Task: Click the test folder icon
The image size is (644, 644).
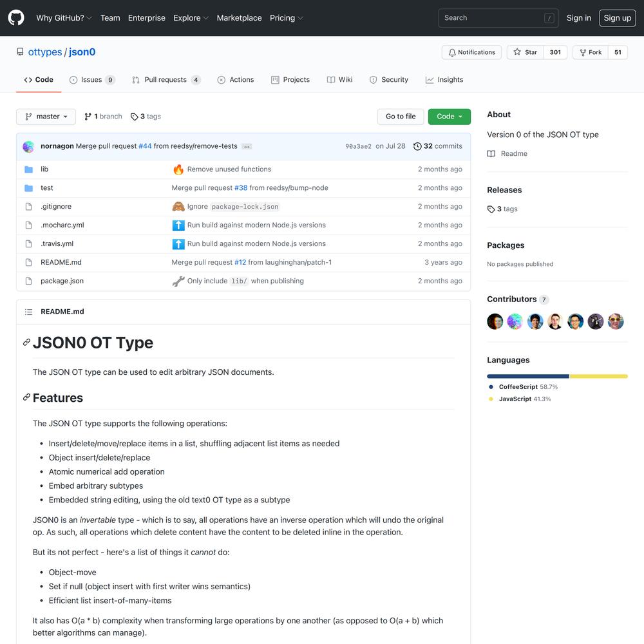Action: [28, 187]
